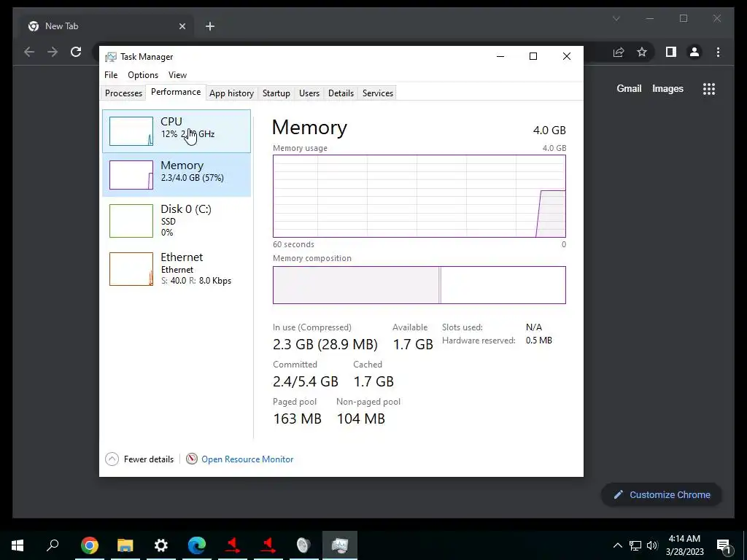Click the '0.5 MB' hardware reserved value
Screen dimensions: 747x560
539,341
